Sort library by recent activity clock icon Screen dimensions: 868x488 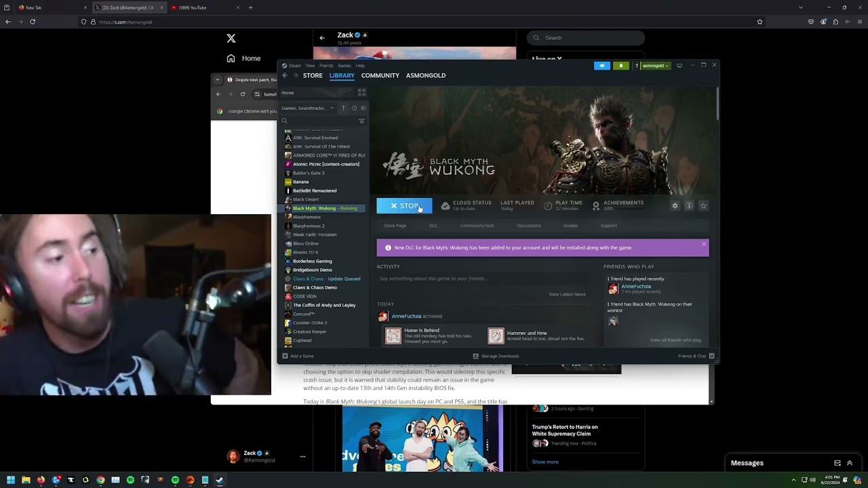tap(354, 108)
